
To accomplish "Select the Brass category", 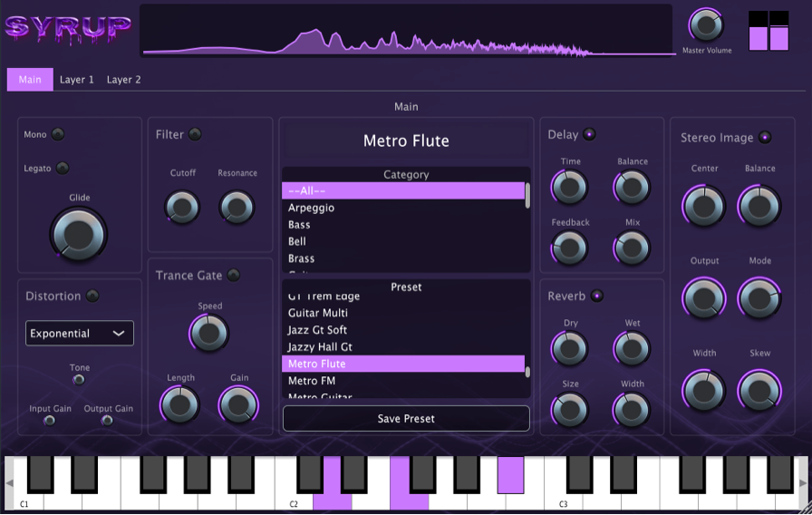I will coord(403,258).
